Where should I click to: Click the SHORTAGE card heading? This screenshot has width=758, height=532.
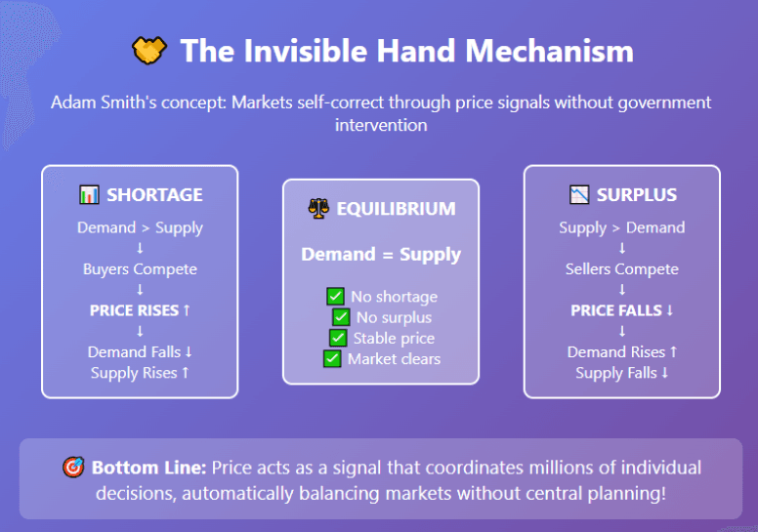(154, 195)
